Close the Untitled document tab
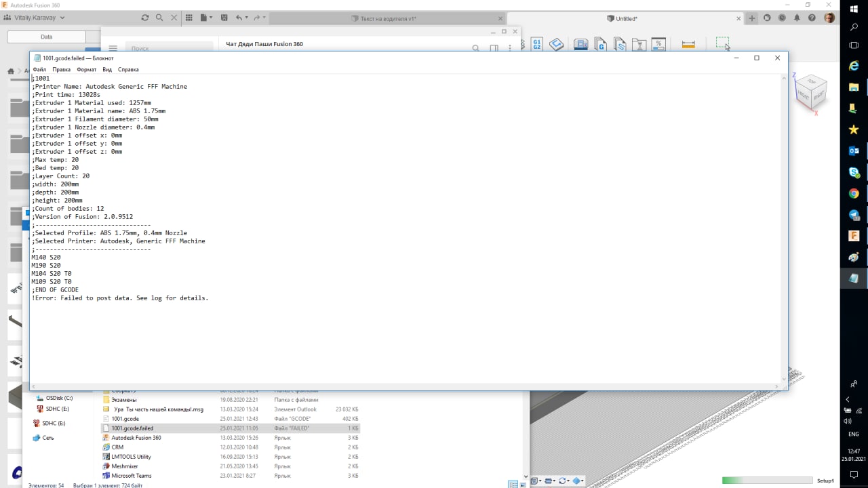The width and height of the screenshot is (868, 488). pyautogui.click(x=738, y=19)
